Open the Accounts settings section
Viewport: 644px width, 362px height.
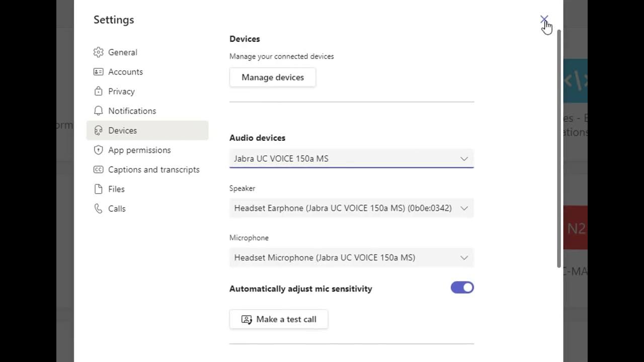pyautogui.click(x=125, y=72)
